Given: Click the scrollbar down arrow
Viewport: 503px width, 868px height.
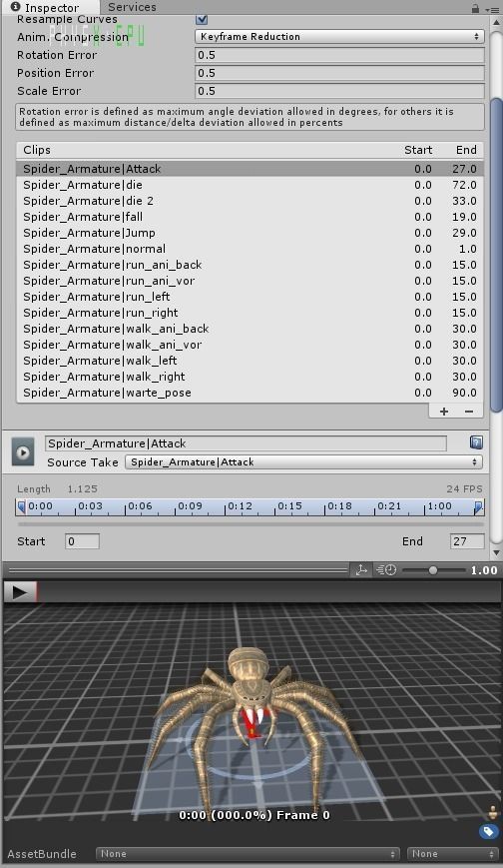Looking at the screenshot, I should coord(496,552).
